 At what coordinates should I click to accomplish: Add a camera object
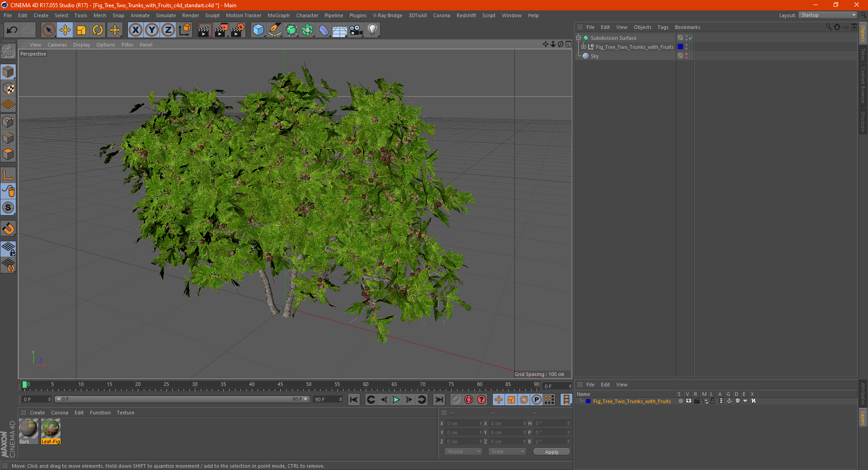click(356, 30)
